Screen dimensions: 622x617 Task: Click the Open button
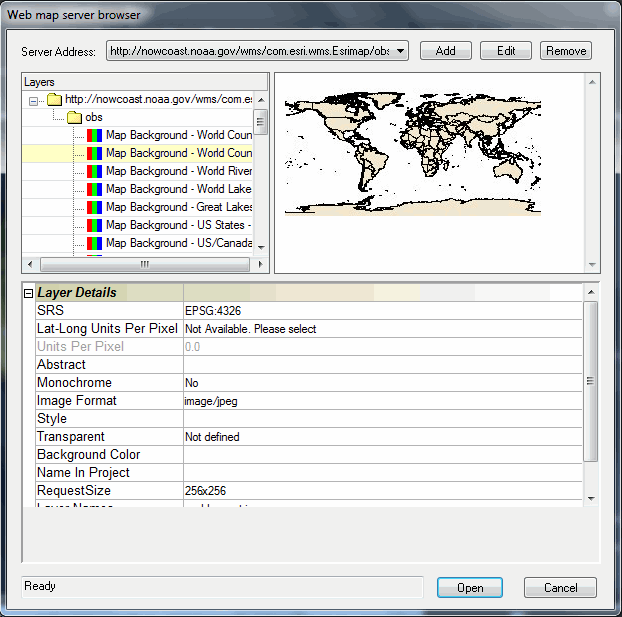(470, 587)
